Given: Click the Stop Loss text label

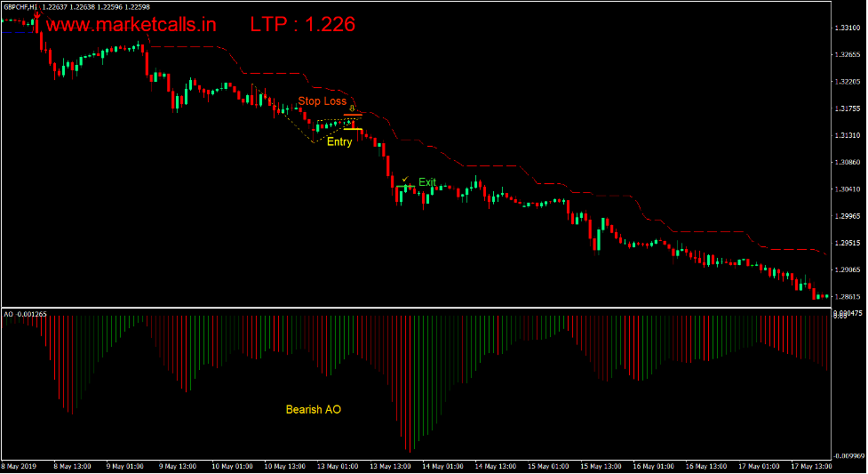Looking at the screenshot, I should (322, 100).
